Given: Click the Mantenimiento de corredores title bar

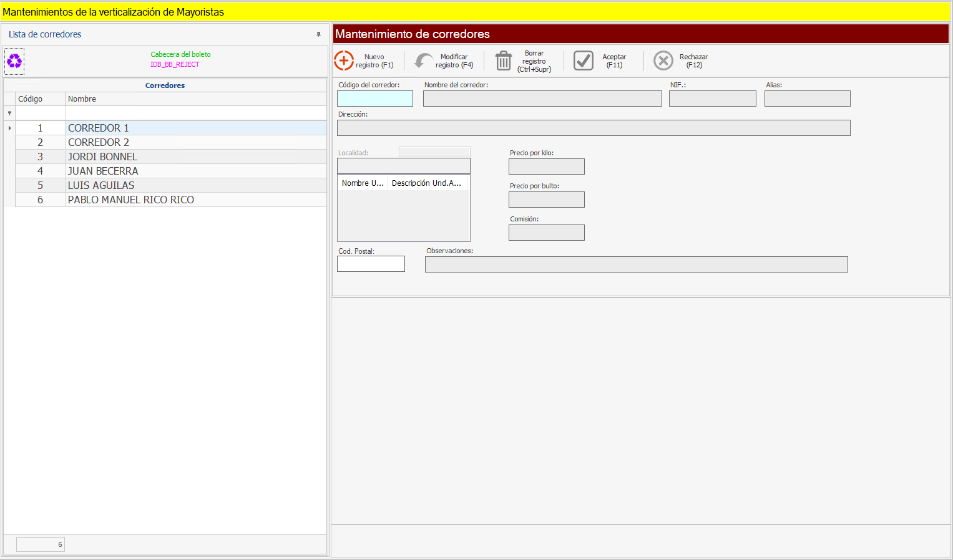Looking at the screenshot, I should (x=641, y=34).
